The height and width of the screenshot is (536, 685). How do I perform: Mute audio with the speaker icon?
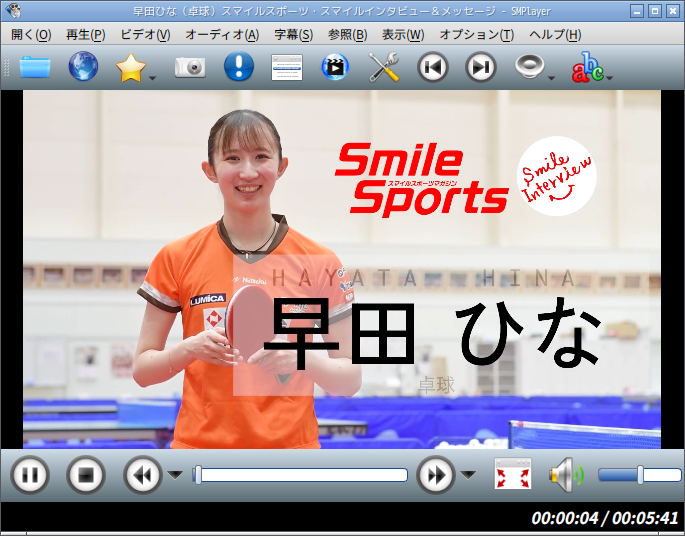(x=566, y=474)
